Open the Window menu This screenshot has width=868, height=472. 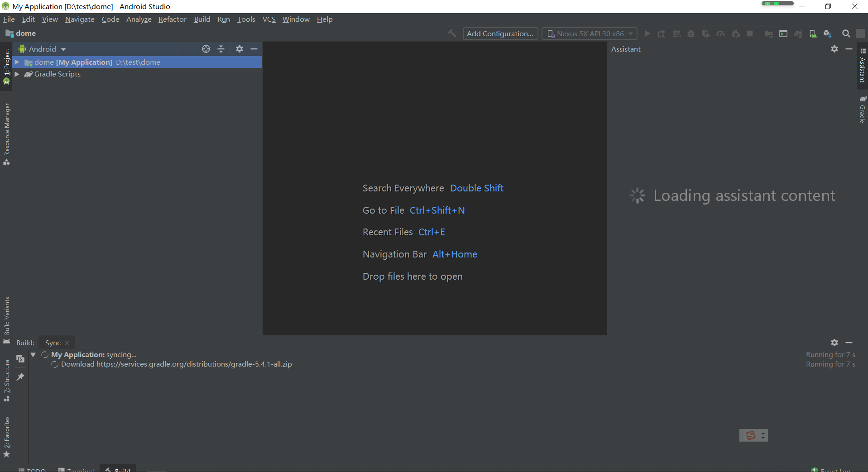pos(296,19)
